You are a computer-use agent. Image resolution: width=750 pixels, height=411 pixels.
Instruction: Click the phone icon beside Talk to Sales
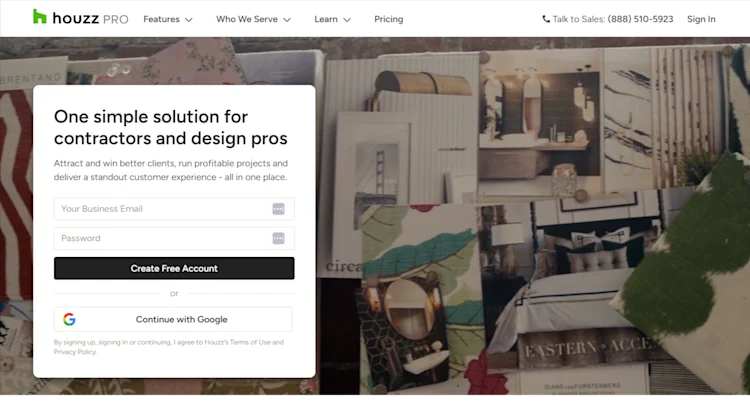point(546,19)
